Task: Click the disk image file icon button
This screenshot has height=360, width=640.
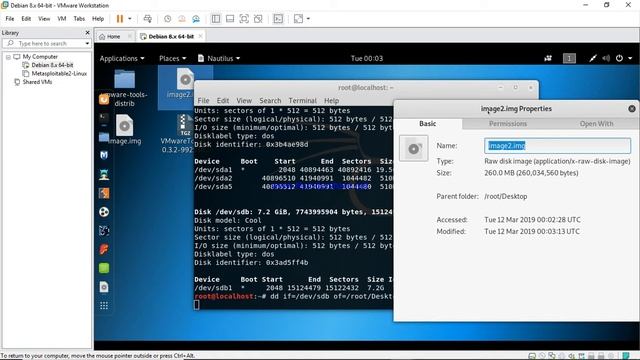Action: coord(413,148)
